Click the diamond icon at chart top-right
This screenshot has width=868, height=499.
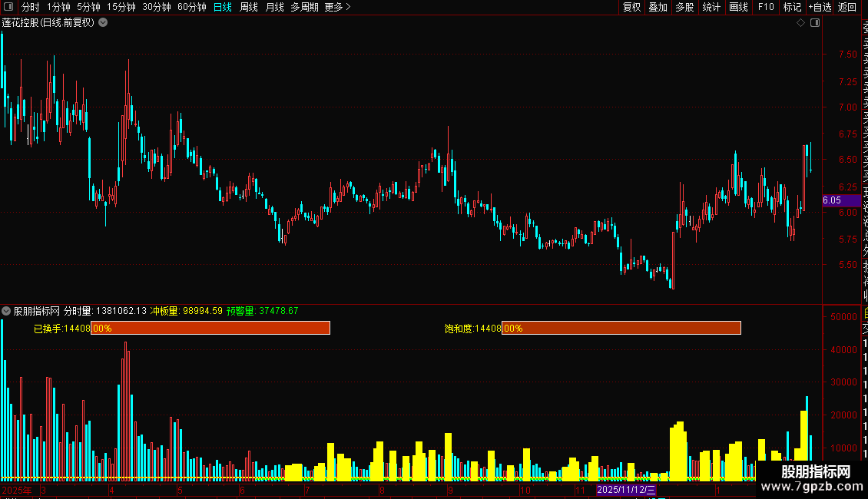tap(800, 23)
